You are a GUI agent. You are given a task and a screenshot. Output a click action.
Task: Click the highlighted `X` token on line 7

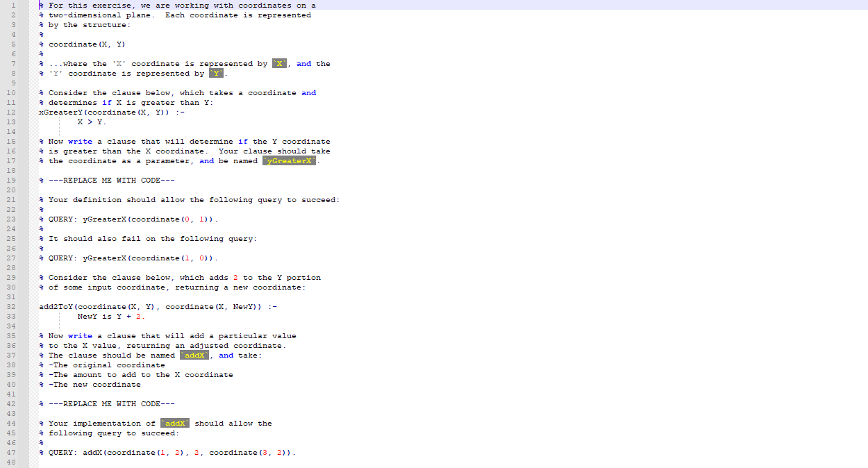point(281,63)
